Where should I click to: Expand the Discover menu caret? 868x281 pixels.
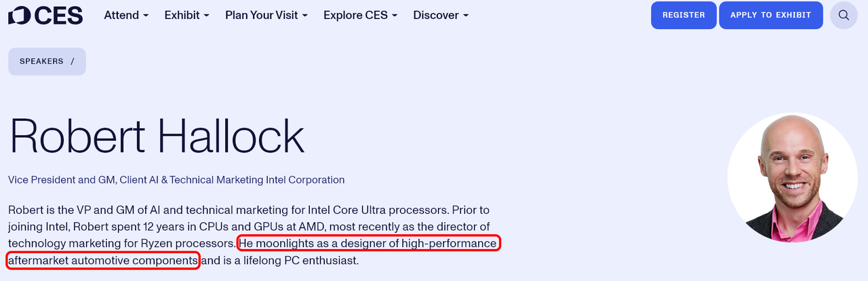[465, 16]
